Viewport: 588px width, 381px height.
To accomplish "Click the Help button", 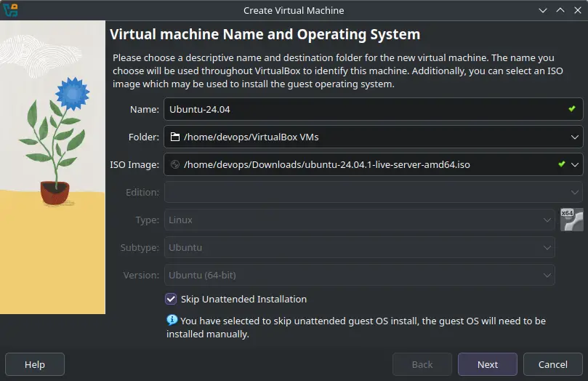I will coord(35,364).
